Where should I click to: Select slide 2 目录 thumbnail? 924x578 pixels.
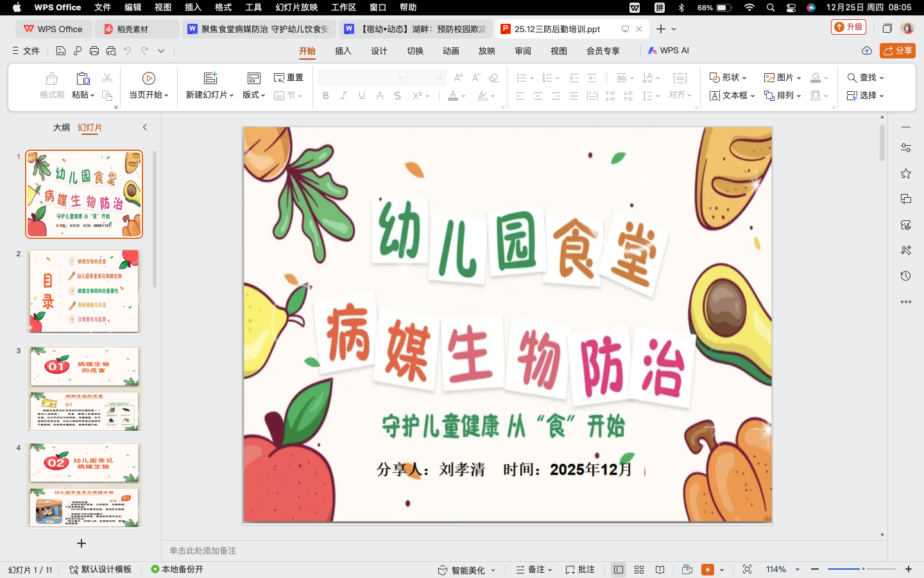click(x=84, y=291)
